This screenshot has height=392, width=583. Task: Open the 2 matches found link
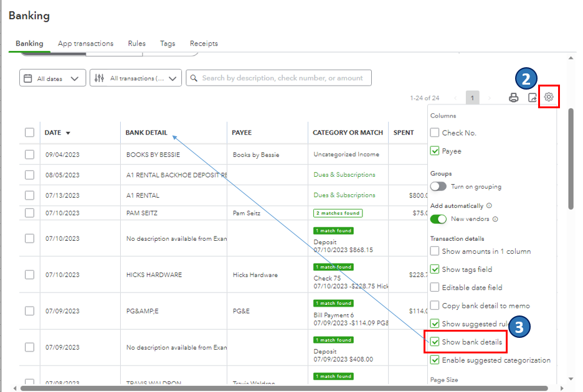[338, 213]
